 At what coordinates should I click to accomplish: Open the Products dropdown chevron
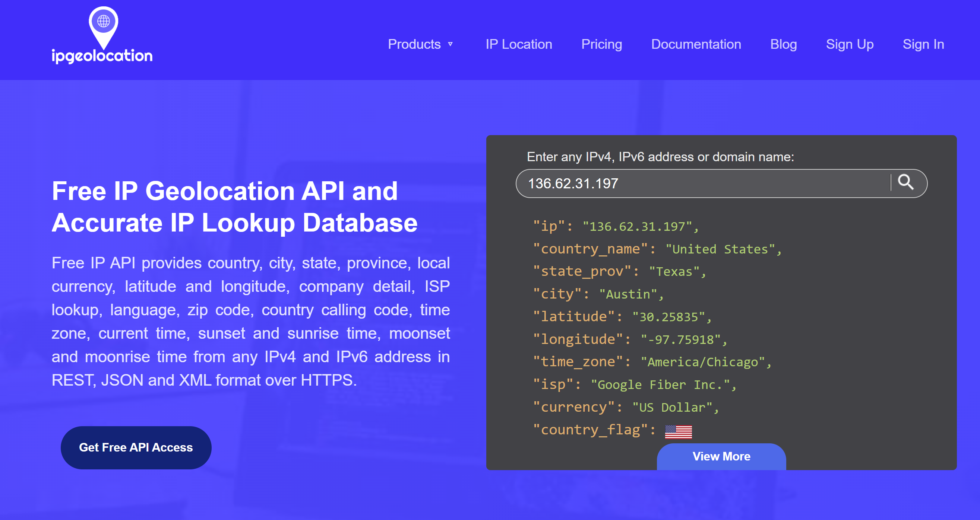coord(451,44)
